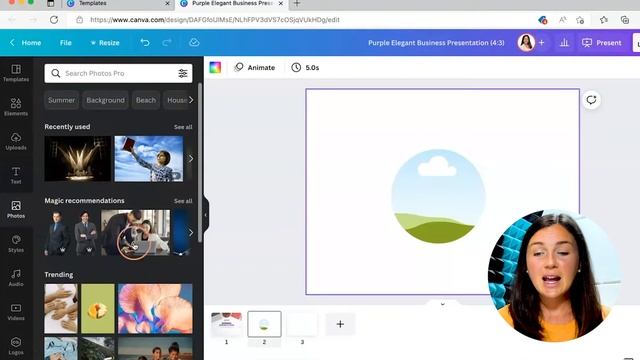Open the browser read aloud icon
Image resolution: width=640 pixels, height=360 pixels.
pos(562,20)
